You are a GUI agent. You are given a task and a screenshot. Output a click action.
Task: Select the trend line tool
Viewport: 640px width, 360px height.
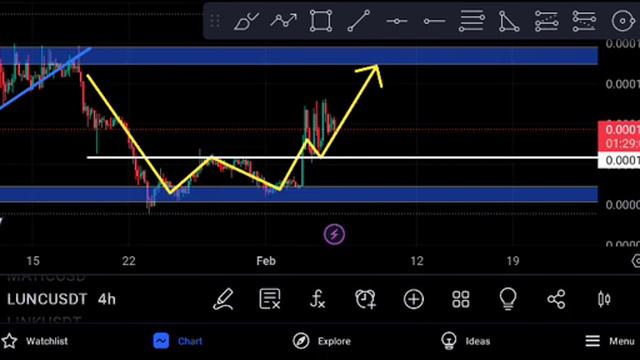pos(358,21)
